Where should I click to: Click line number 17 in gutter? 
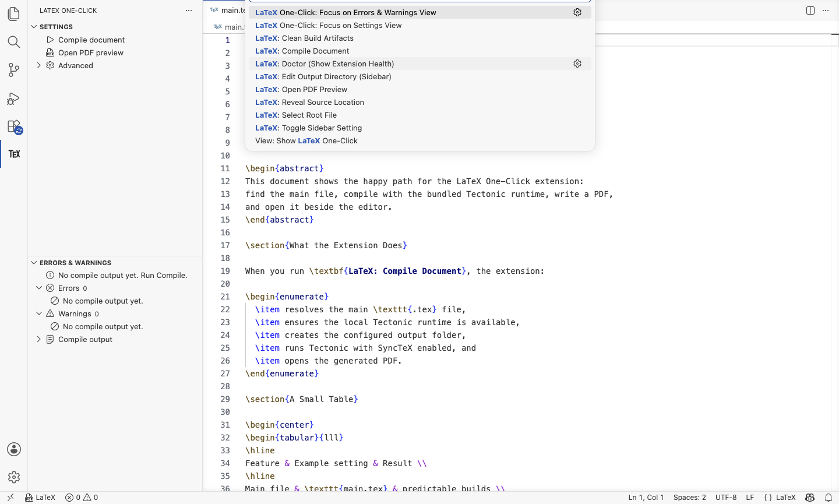pyautogui.click(x=225, y=245)
